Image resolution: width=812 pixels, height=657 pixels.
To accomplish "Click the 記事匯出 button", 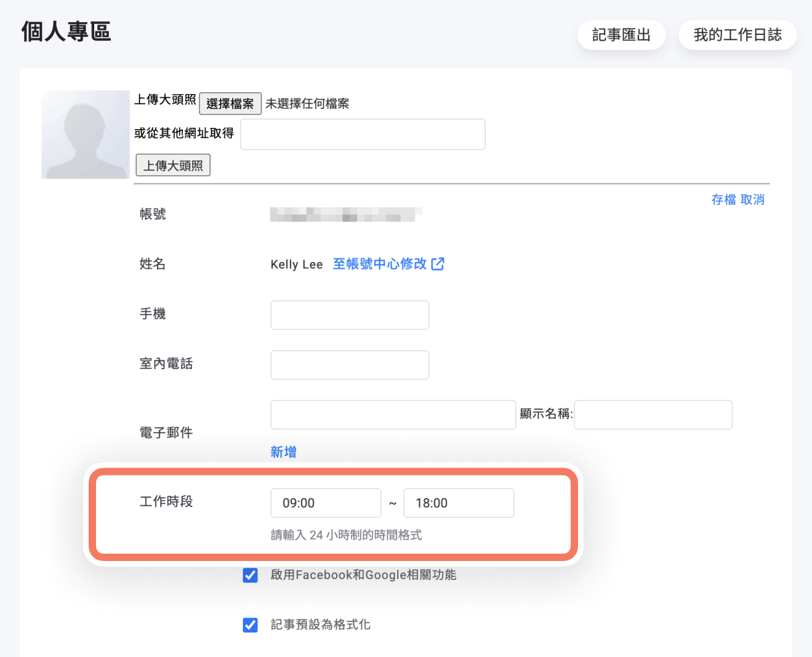I will 621,35.
